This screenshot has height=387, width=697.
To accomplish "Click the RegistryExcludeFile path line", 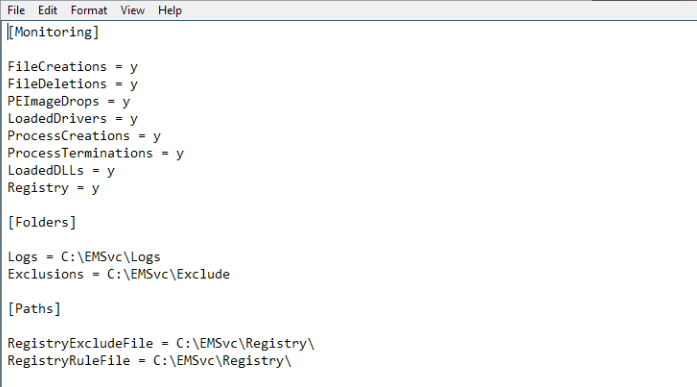I will 161,343.
